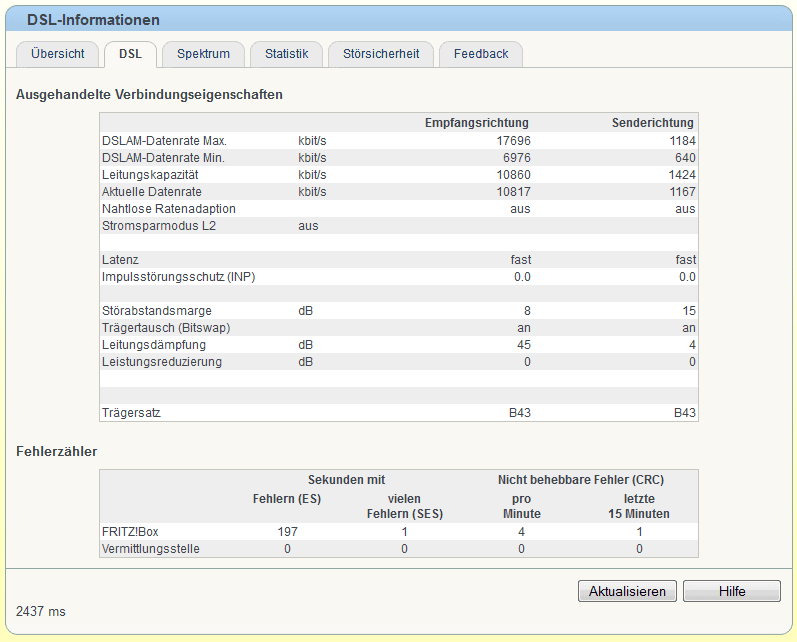Click the aus value for Stromsparmodus L2
This screenshot has height=642, width=797.
coord(308,226)
